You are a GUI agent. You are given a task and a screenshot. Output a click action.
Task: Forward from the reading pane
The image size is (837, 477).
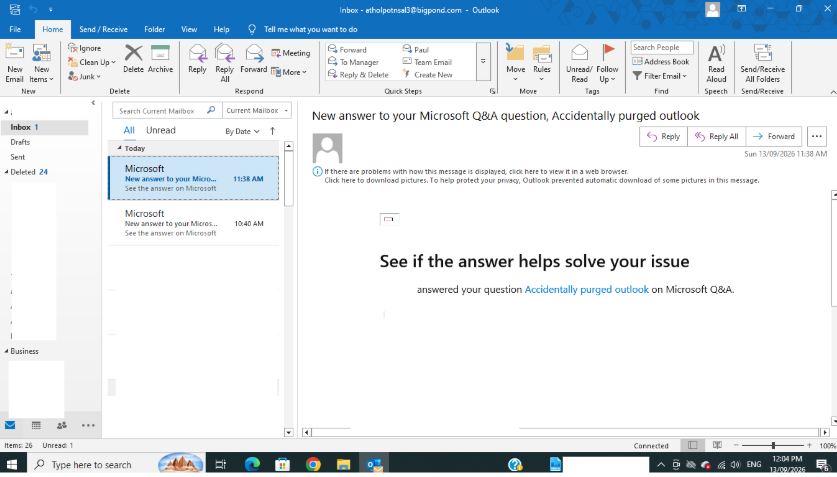[773, 137]
